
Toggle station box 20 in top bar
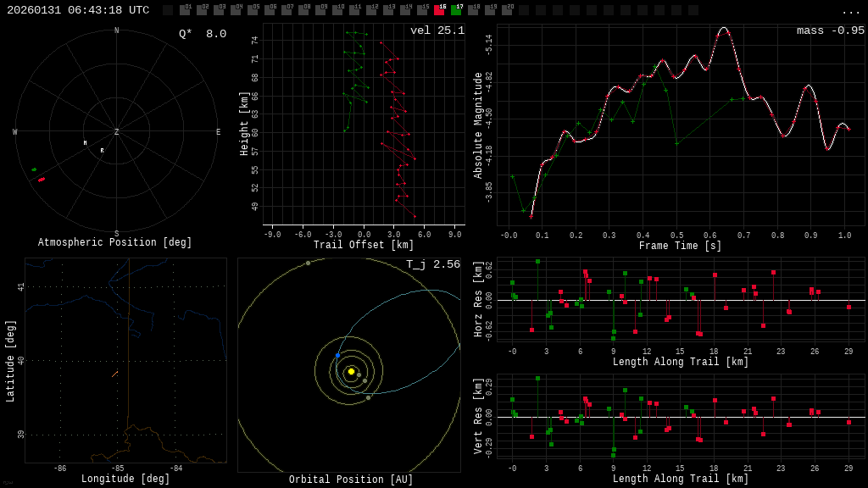(507, 9)
